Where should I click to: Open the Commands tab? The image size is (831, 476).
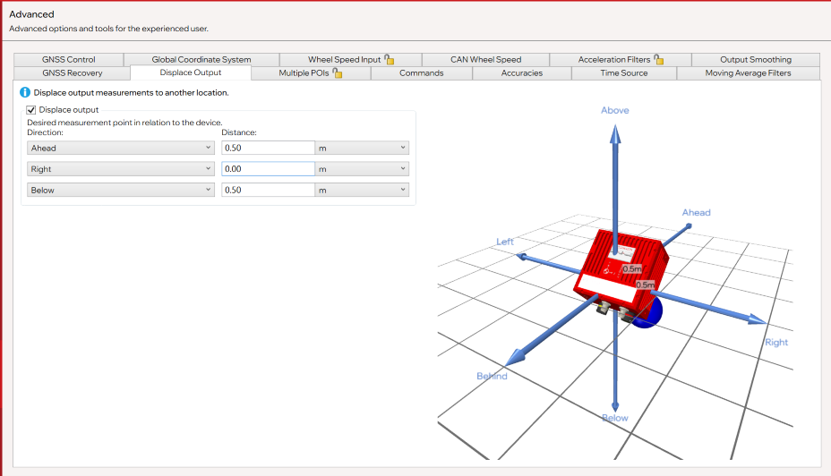[421, 73]
